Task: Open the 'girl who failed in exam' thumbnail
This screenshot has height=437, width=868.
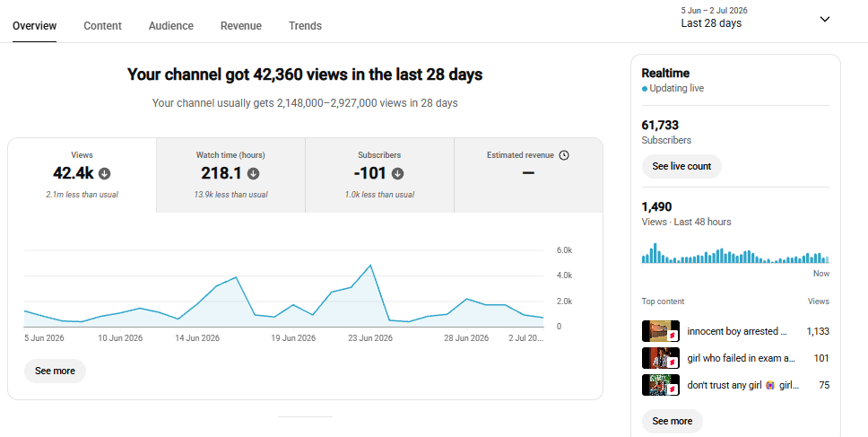Action: [x=660, y=358]
